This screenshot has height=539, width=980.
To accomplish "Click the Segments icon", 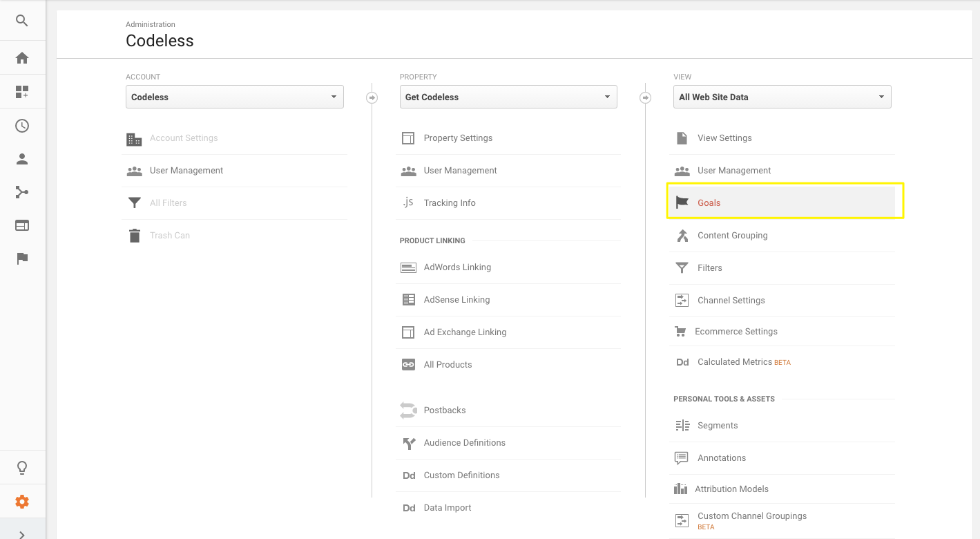I will [682, 426].
